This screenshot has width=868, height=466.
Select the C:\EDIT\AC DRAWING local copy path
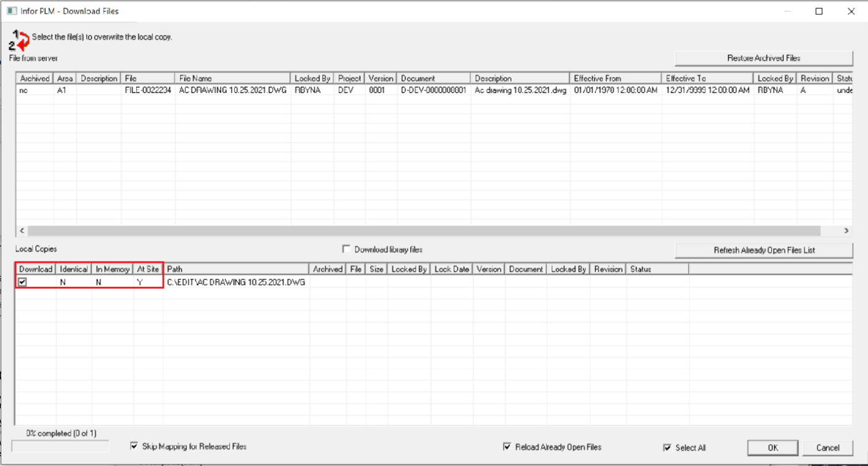[x=236, y=282]
